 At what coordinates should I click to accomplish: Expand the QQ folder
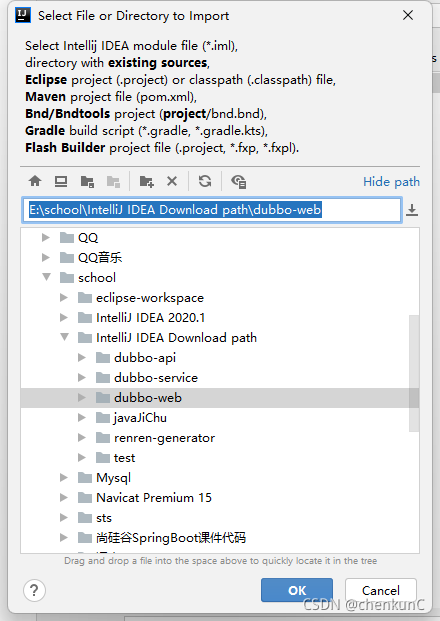tap(46, 237)
